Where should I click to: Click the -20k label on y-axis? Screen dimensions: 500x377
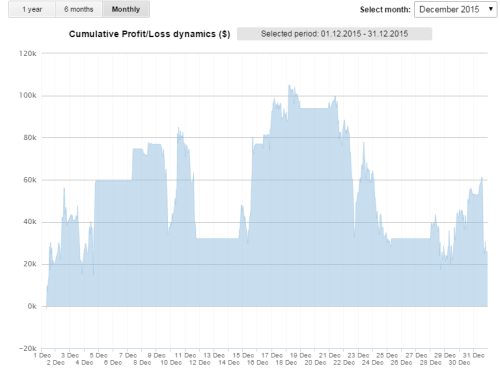28,348
